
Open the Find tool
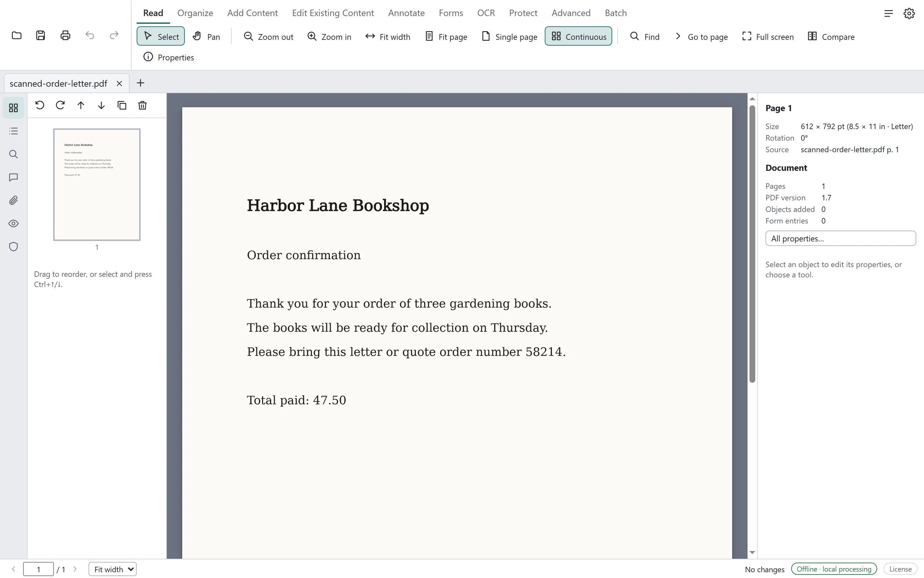[x=645, y=36]
